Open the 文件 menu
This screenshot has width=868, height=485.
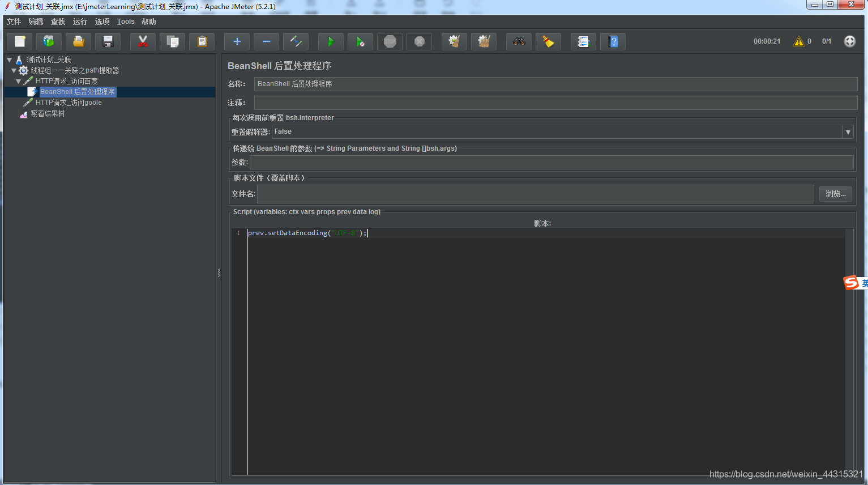pos(14,22)
